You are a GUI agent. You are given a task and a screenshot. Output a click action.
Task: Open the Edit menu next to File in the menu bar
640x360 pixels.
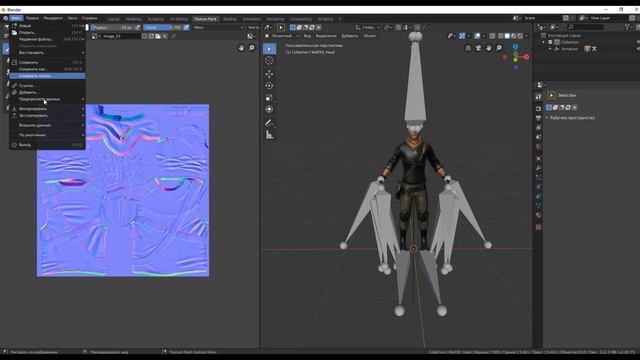click(x=32, y=18)
